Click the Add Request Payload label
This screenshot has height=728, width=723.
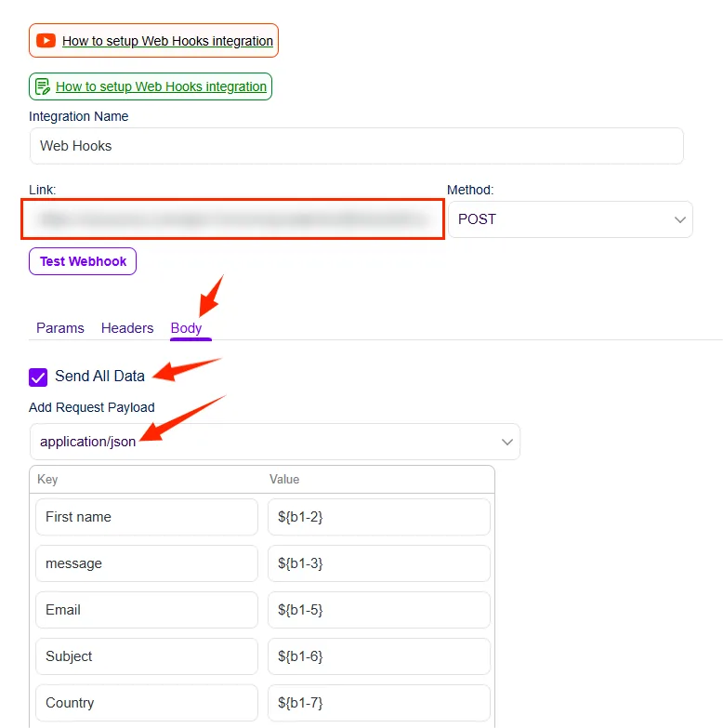click(91, 407)
